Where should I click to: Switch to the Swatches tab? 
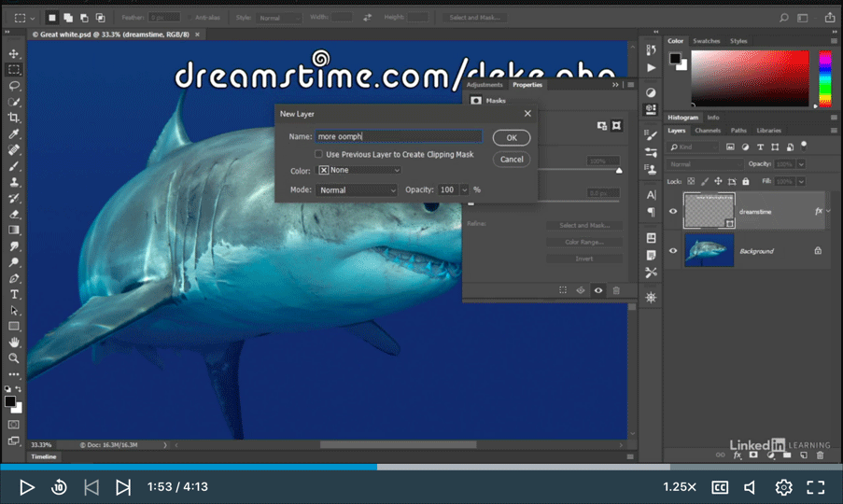pos(706,41)
